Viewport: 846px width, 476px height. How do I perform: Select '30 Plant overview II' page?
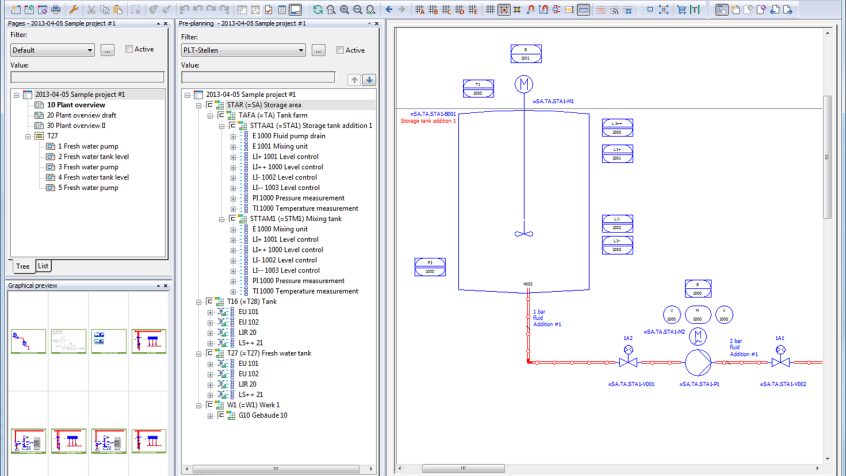[x=76, y=126]
